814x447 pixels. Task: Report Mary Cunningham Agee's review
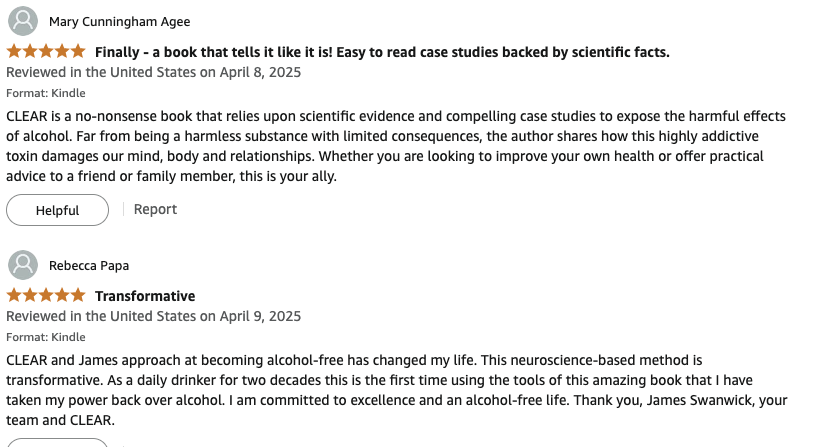point(155,209)
